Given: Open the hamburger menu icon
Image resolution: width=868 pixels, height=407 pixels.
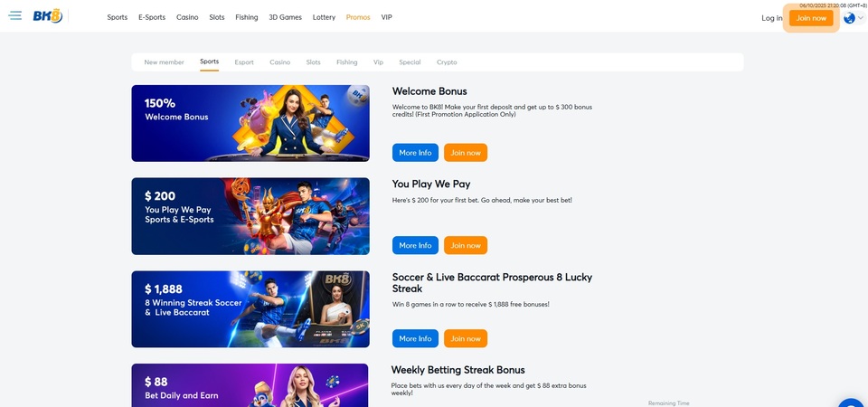Looking at the screenshot, I should pyautogui.click(x=15, y=15).
